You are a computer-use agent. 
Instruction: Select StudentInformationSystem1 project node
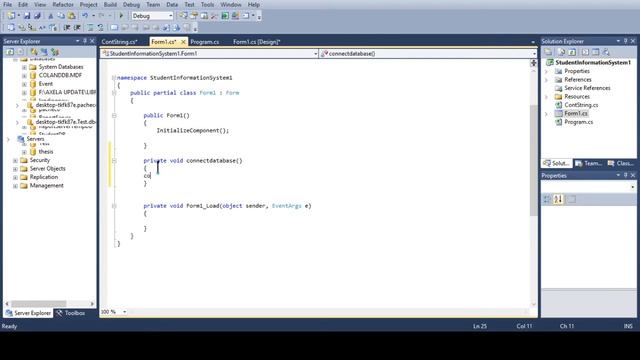[x=593, y=62]
